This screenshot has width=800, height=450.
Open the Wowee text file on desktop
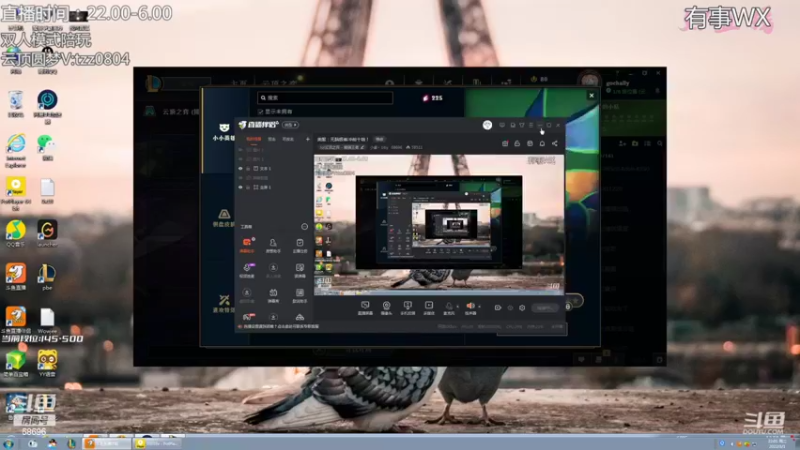pyautogui.click(x=47, y=320)
